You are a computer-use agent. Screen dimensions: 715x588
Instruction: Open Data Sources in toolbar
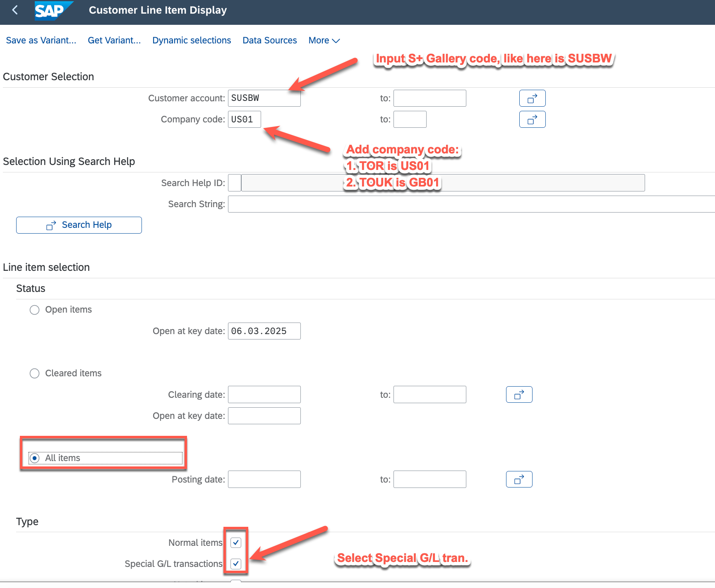click(x=270, y=41)
